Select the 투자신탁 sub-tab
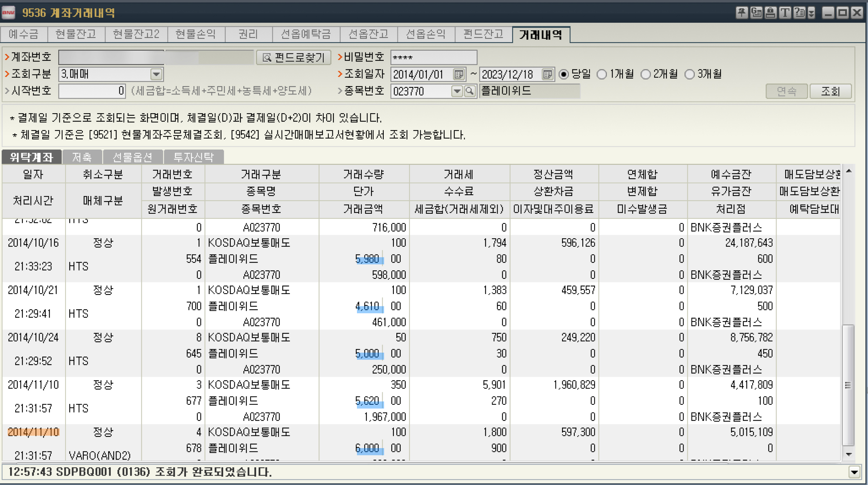The height and width of the screenshot is (485, 868). point(194,157)
